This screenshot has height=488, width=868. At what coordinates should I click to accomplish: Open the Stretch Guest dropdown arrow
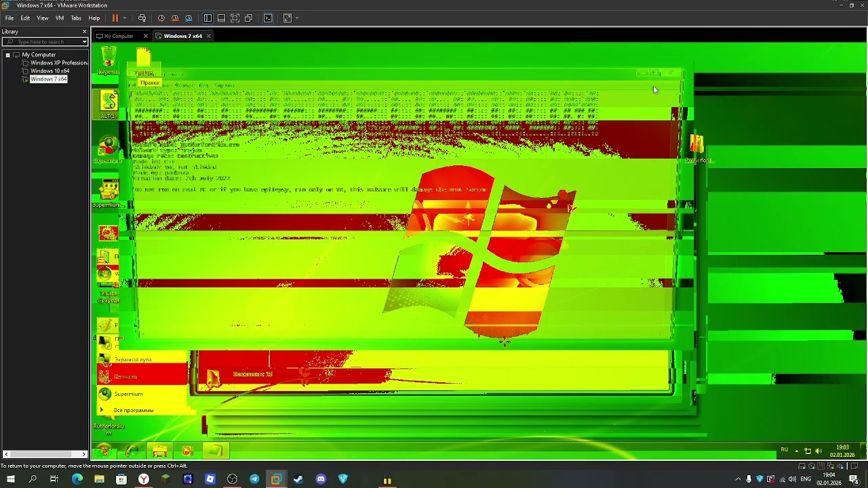296,18
